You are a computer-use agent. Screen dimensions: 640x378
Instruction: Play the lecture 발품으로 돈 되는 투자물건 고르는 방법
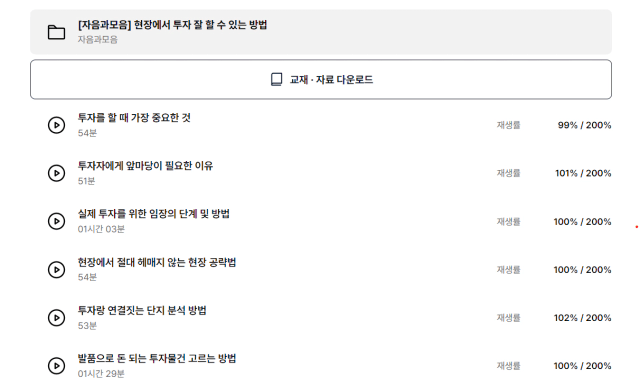[x=56, y=366]
